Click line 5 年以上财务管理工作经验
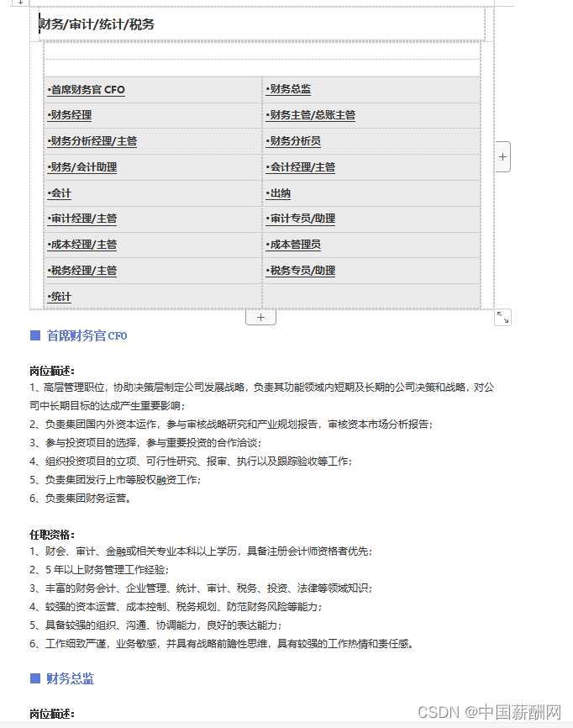Screen dimensions: 573x728 click(99, 570)
